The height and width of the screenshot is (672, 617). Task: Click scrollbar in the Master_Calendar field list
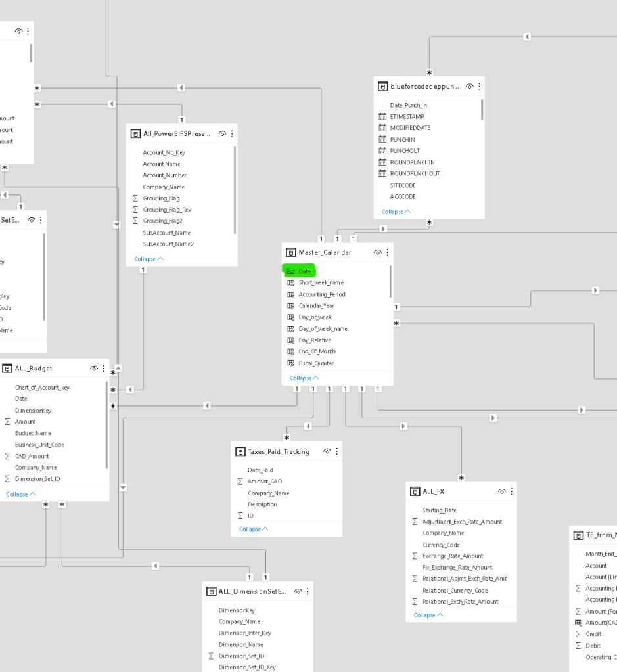tap(391, 282)
